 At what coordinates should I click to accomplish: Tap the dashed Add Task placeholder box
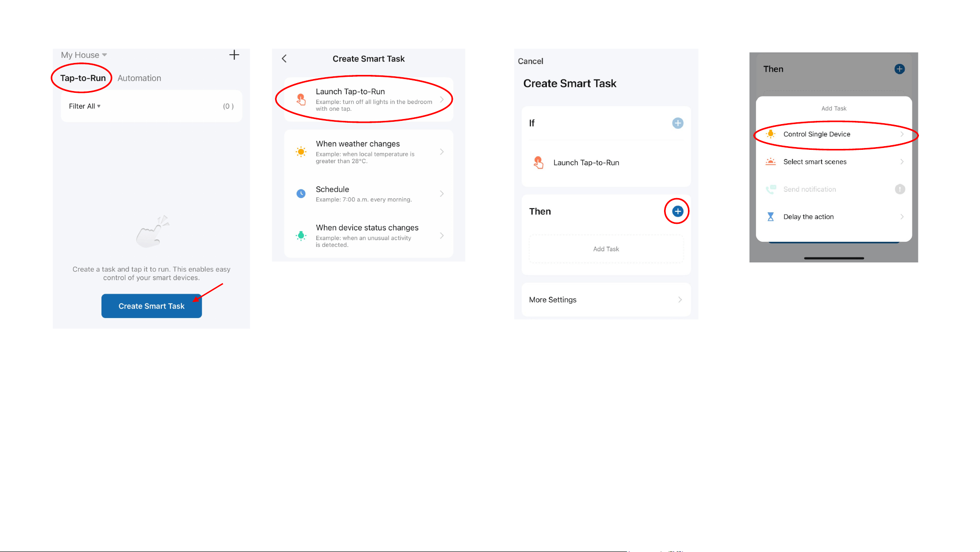pos(606,249)
